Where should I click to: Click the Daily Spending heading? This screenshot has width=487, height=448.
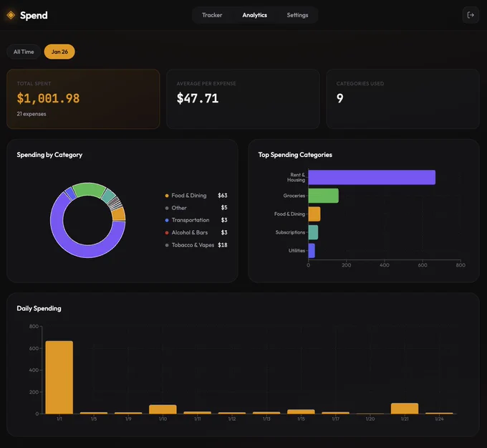(39, 308)
